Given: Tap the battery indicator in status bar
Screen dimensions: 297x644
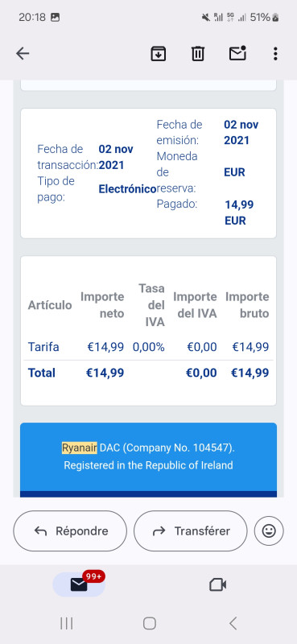Looking at the screenshot, I should (x=265, y=17).
